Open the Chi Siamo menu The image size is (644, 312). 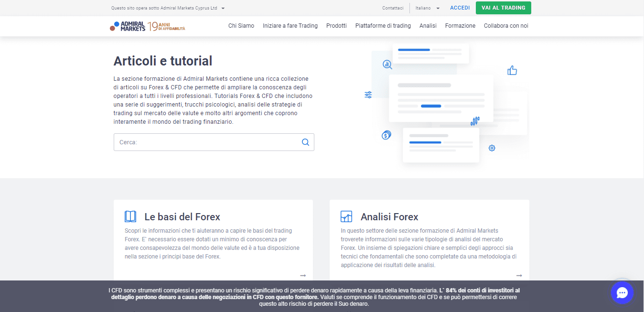click(241, 26)
